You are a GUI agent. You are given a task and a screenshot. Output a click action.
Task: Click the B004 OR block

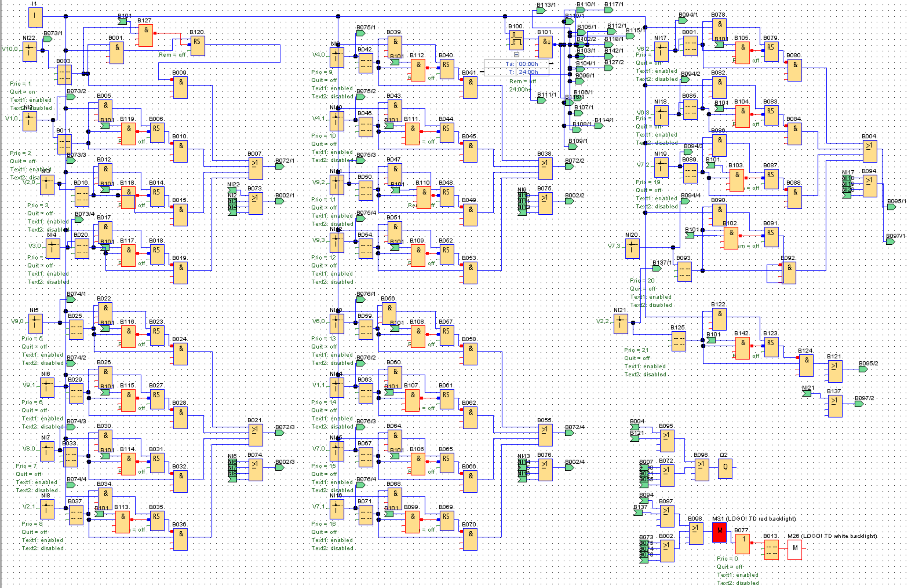[x=870, y=151]
